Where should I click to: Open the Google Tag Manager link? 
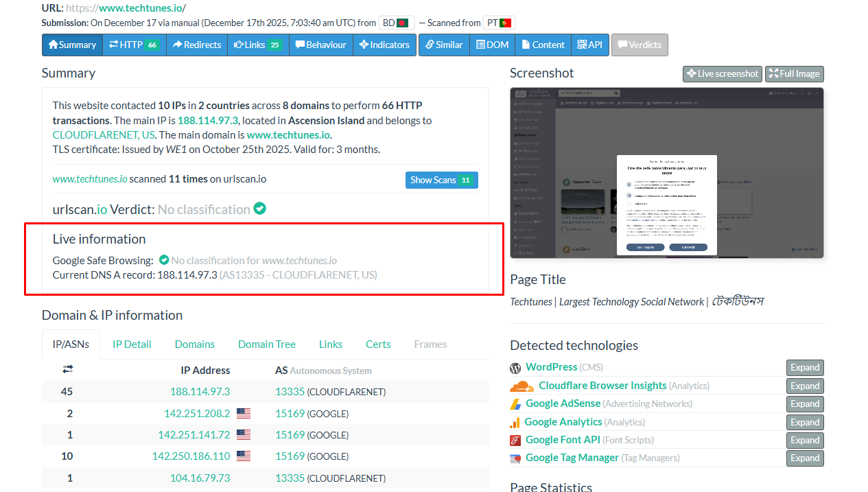click(572, 458)
